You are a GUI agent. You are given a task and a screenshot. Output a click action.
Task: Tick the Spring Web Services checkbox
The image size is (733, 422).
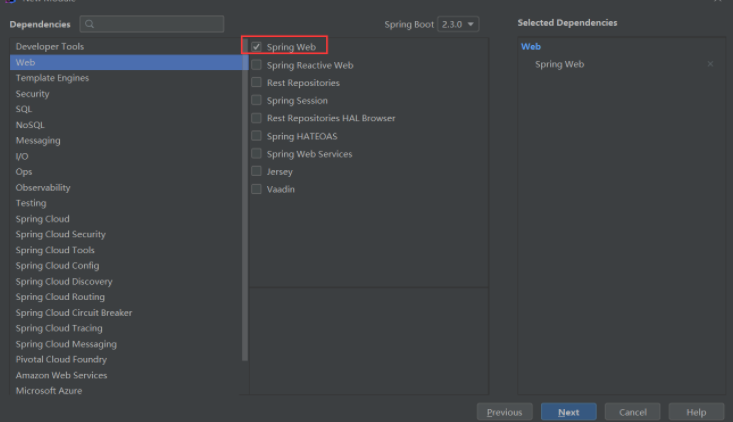pos(256,154)
